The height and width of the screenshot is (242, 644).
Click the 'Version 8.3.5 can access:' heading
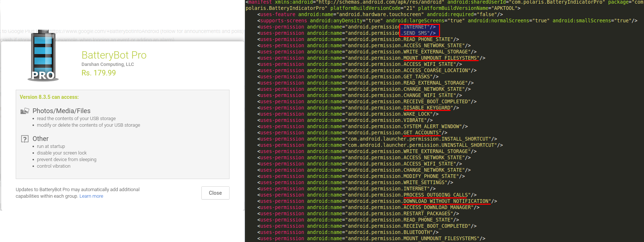point(49,97)
